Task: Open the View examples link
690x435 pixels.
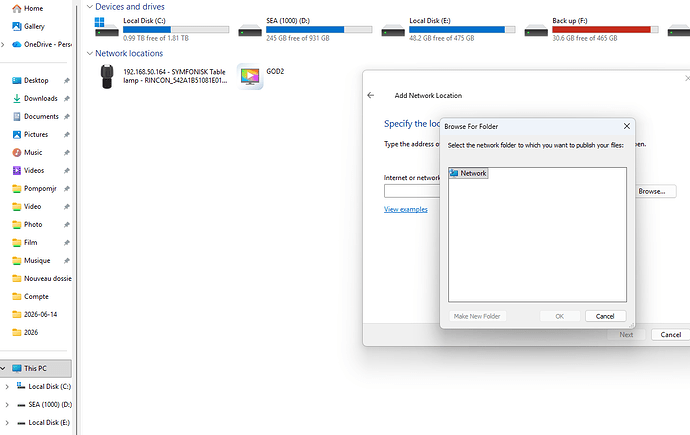Action: [x=406, y=209]
